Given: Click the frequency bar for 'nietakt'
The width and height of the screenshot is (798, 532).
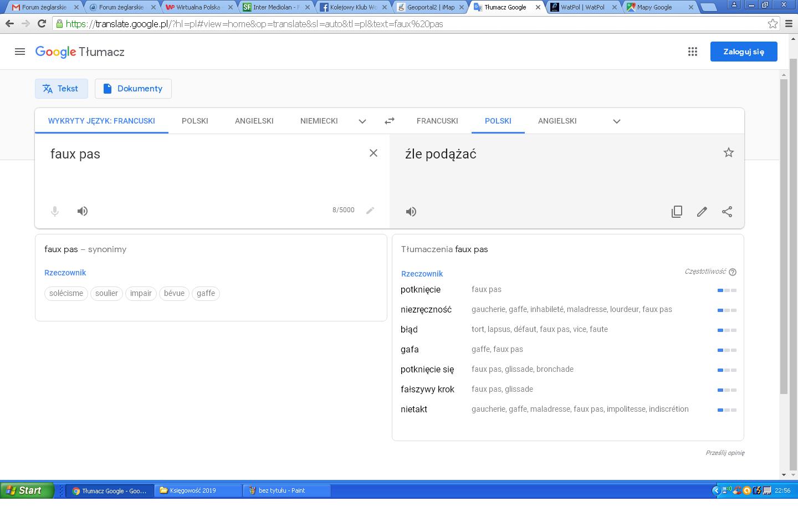Looking at the screenshot, I should [x=727, y=410].
